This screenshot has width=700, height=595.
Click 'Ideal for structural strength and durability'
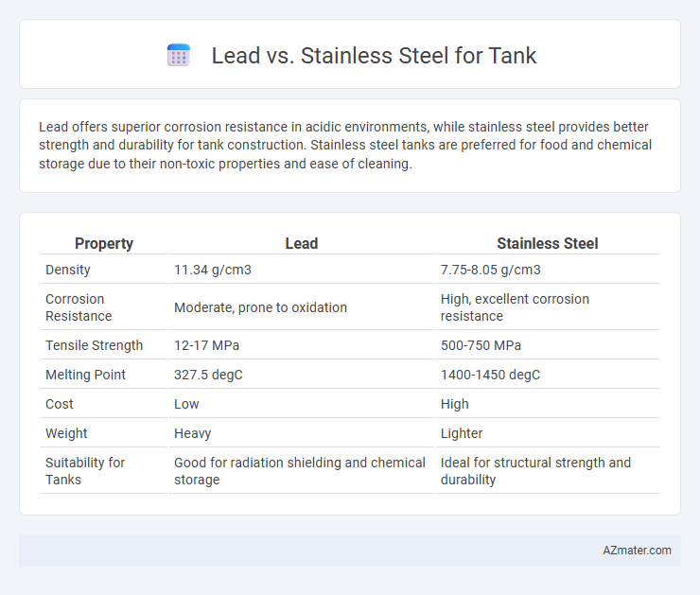click(535, 471)
